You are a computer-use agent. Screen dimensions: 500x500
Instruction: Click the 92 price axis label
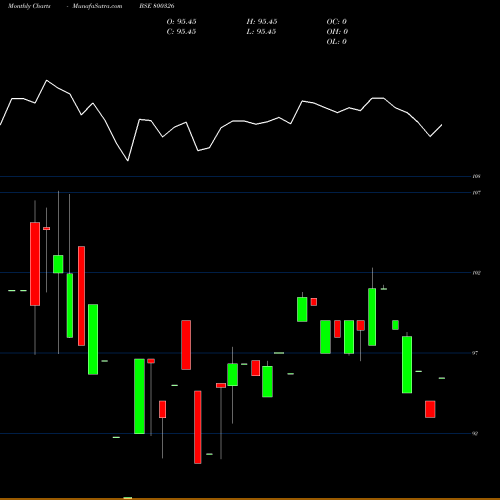(x=475, y=434)
